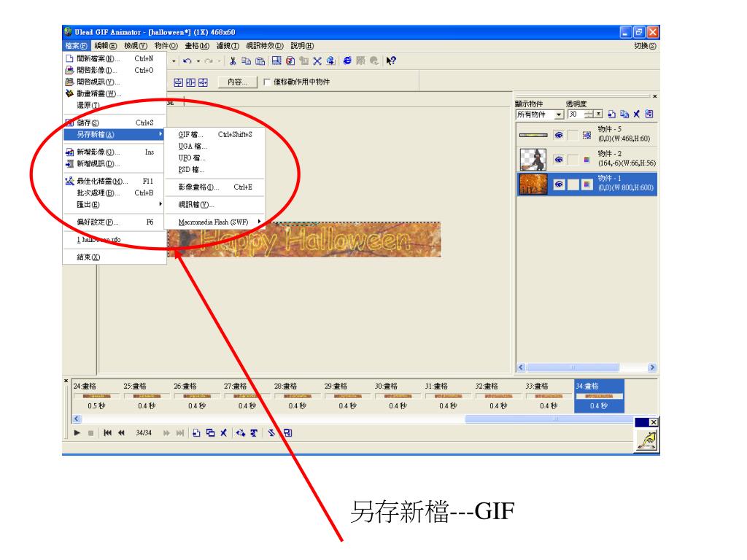Choose PSD 檔... from save-as submenu
The image size is (747, 560).
point(214,169)
